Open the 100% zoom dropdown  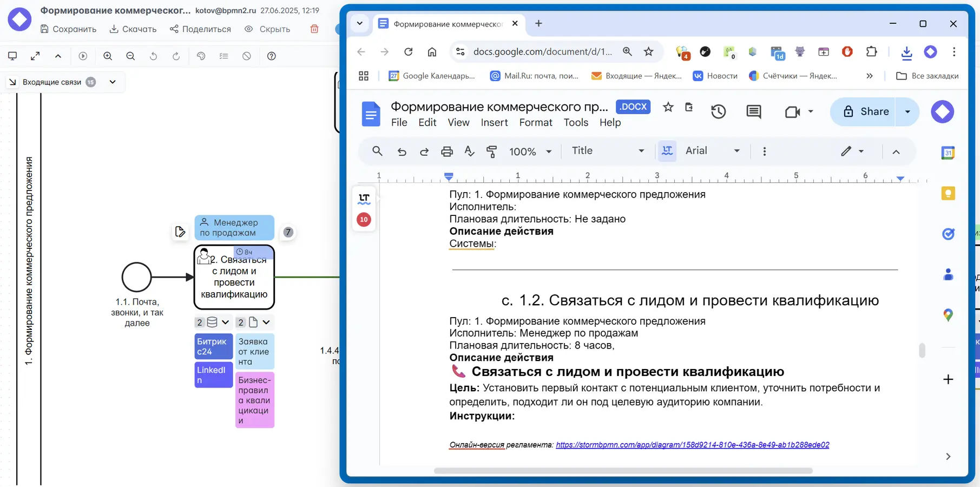click(530, 152)
